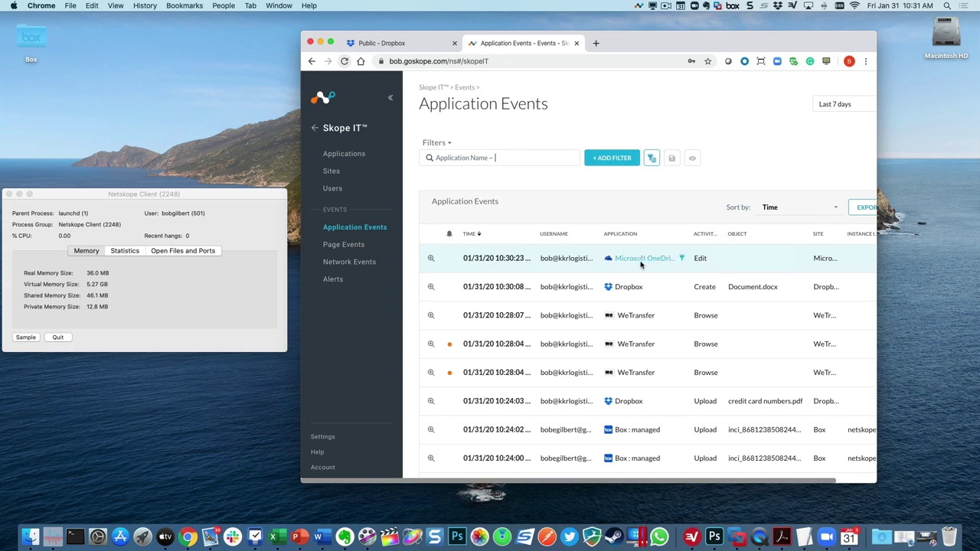Click the Add Filter button

[612, 158]
